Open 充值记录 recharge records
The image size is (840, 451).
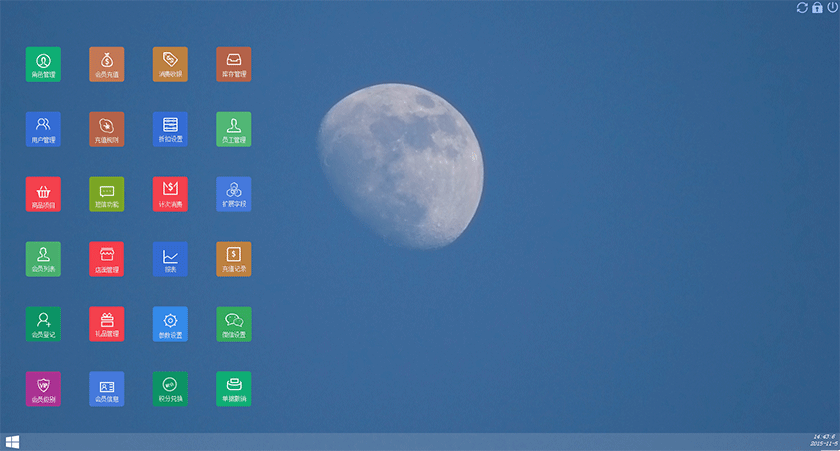pos(234,259)
